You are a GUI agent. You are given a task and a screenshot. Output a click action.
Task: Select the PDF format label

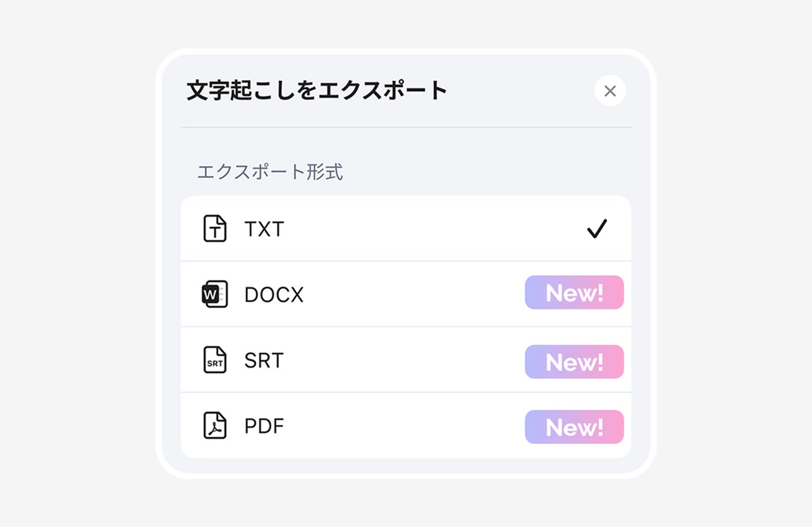264,426
